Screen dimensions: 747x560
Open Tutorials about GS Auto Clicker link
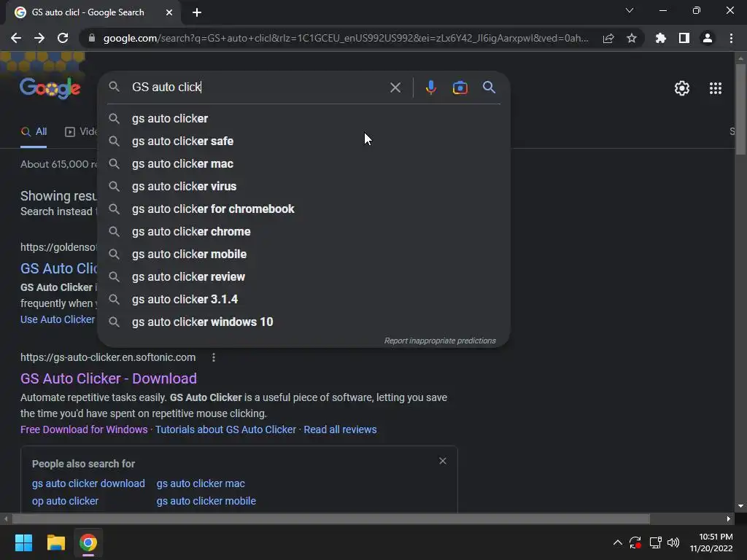[x=226, y=429]
